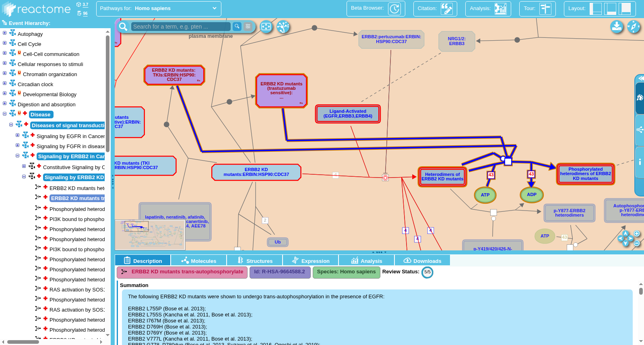The image size is (644, 345).
Task: Expand the Cell Cycle tree node
Action: [x=4, y=43]
